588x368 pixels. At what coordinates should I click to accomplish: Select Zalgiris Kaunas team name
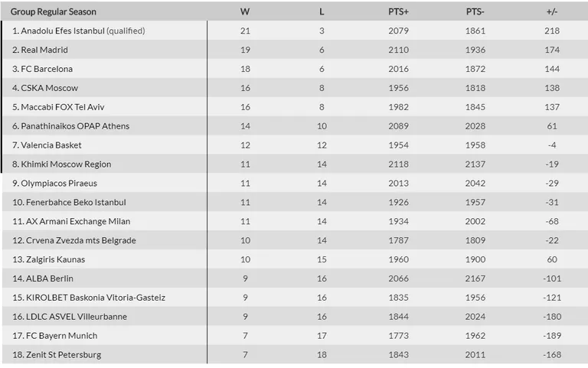tap(55, 259)
